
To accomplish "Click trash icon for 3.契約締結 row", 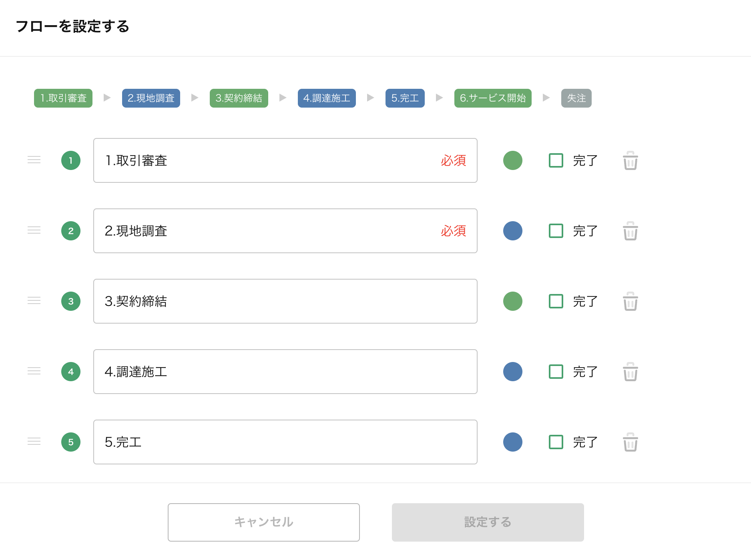I will click(630, 302).
